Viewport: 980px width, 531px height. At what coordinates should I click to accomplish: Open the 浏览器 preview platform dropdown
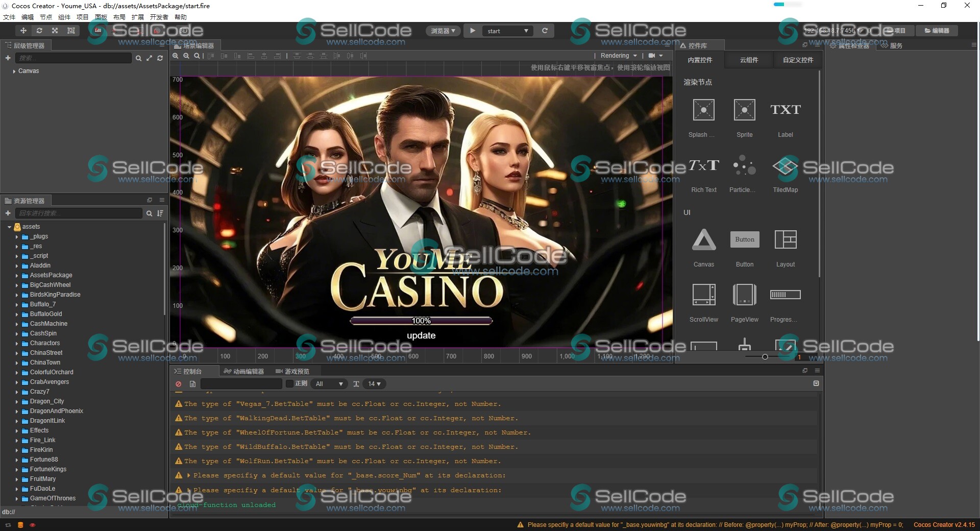click(443, 31)
